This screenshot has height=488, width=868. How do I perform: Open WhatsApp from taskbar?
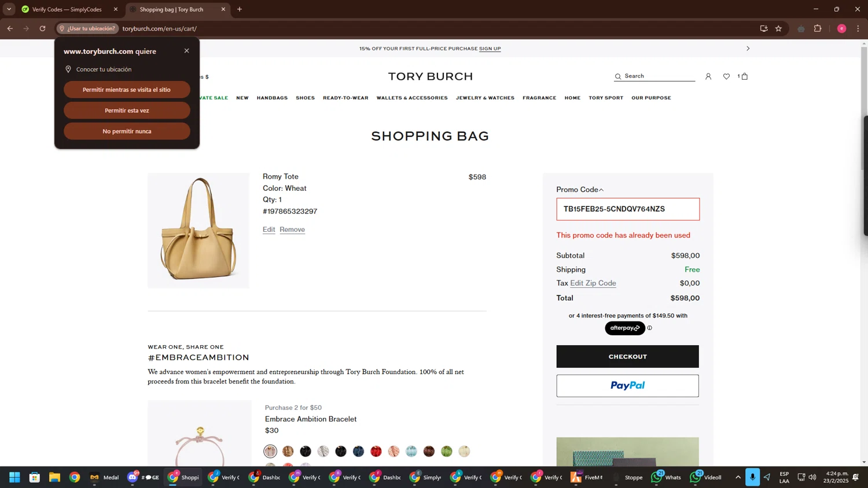tap(666, 477)
